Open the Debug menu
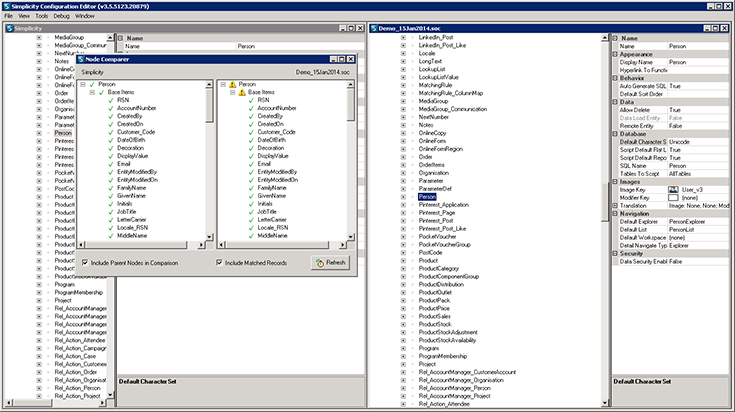Viewport: 735px width, 412px height. [61, 16]
